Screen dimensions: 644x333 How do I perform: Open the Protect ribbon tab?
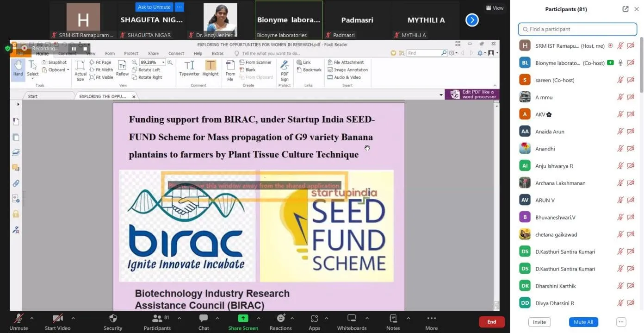(x=131, y=53)
